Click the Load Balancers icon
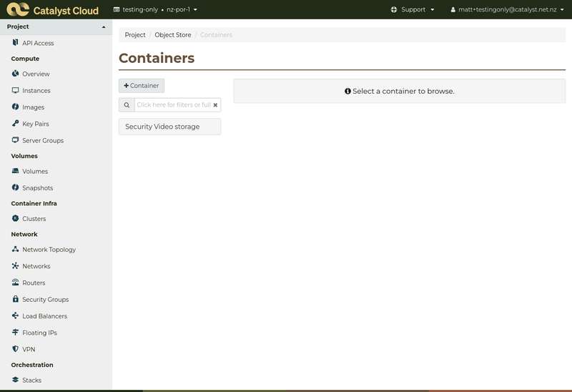This screenshot has height=392, width=572. point(15,315)
